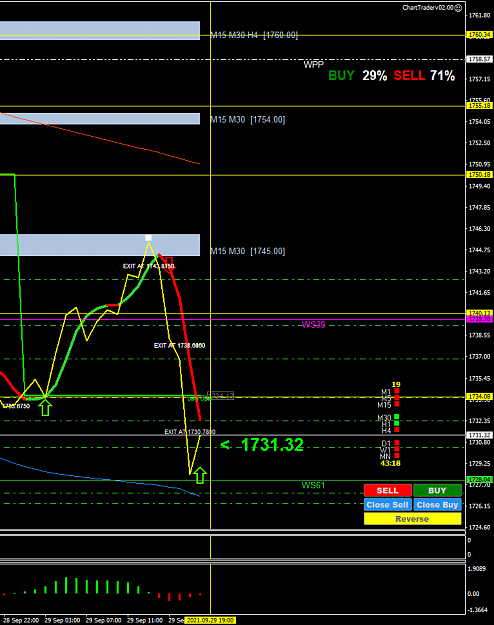Click the 1.9089 histogram scale value
This screenshot has height=625, width=494.
pos(476,568)
